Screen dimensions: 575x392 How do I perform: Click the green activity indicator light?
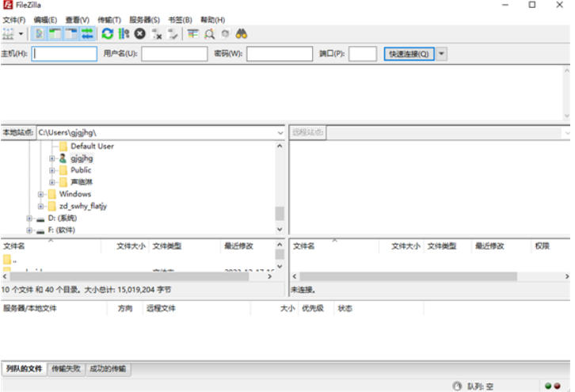548,386
